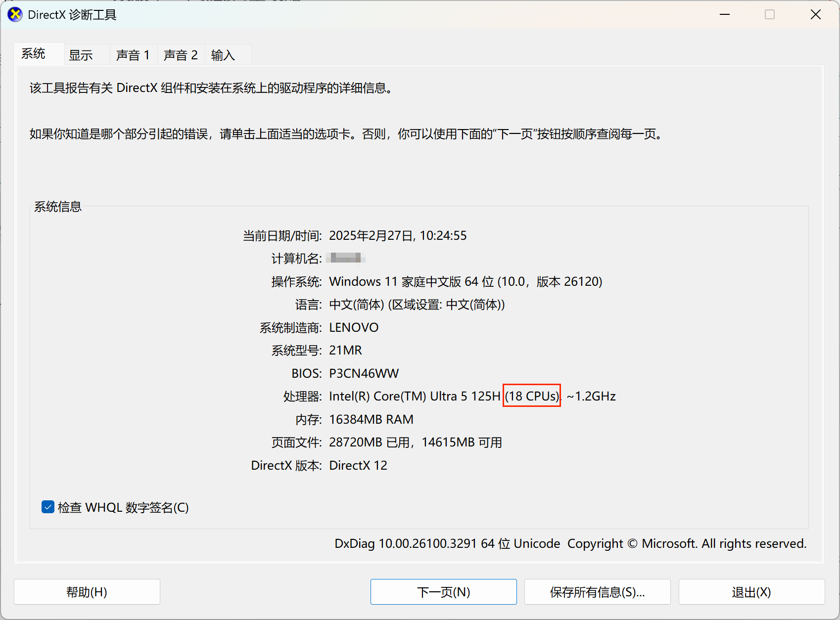Click the system model value 21MR
This screenshot has width=840, height=620.
[345, 350]
